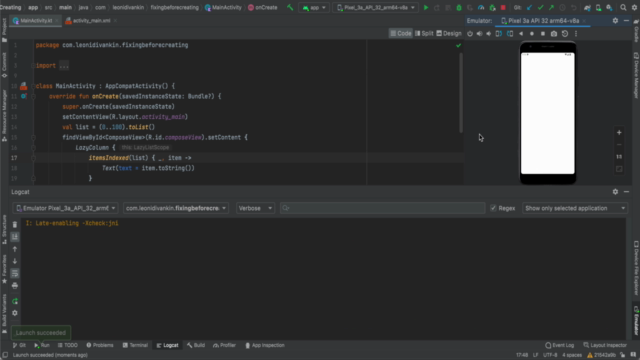Viewport: 640px width, 360px height.
Task: Open Search Everywhere magnifier icon
Action: [x=623, y=8]
